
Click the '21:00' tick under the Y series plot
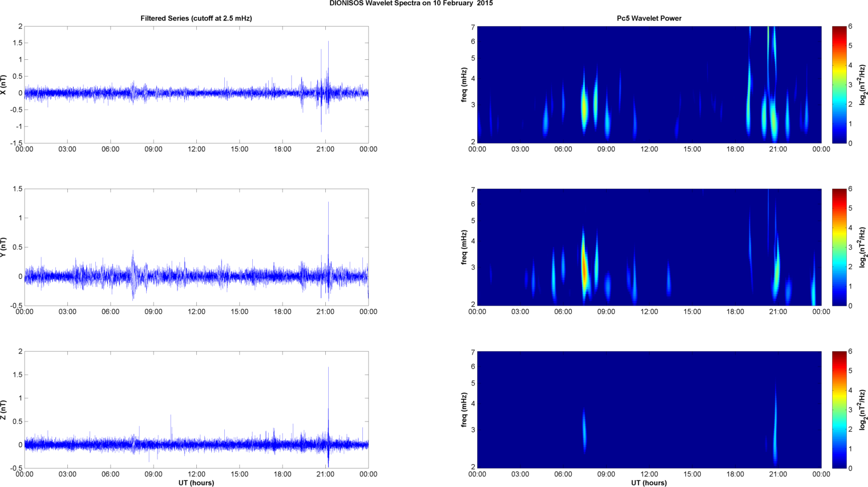click(325, 312)
